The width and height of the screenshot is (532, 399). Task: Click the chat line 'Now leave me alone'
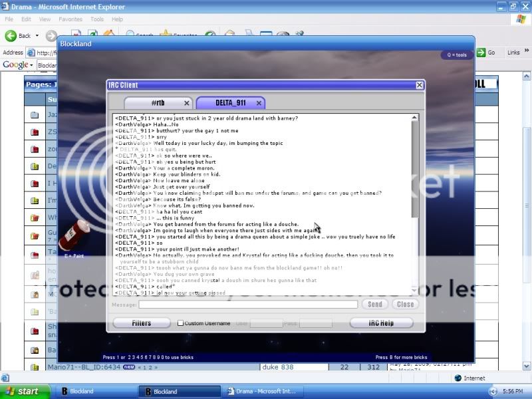coord(160,181)
